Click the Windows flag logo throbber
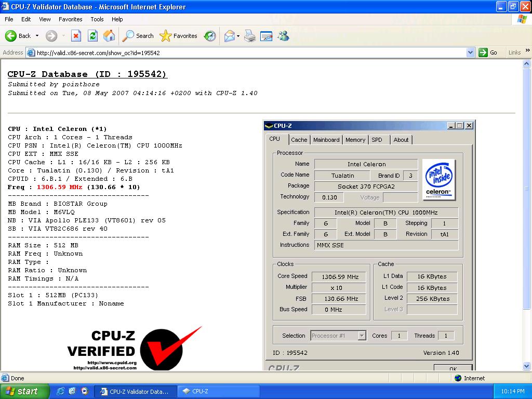The width and height of the screenshot is (532, 399). pos(522,19)
